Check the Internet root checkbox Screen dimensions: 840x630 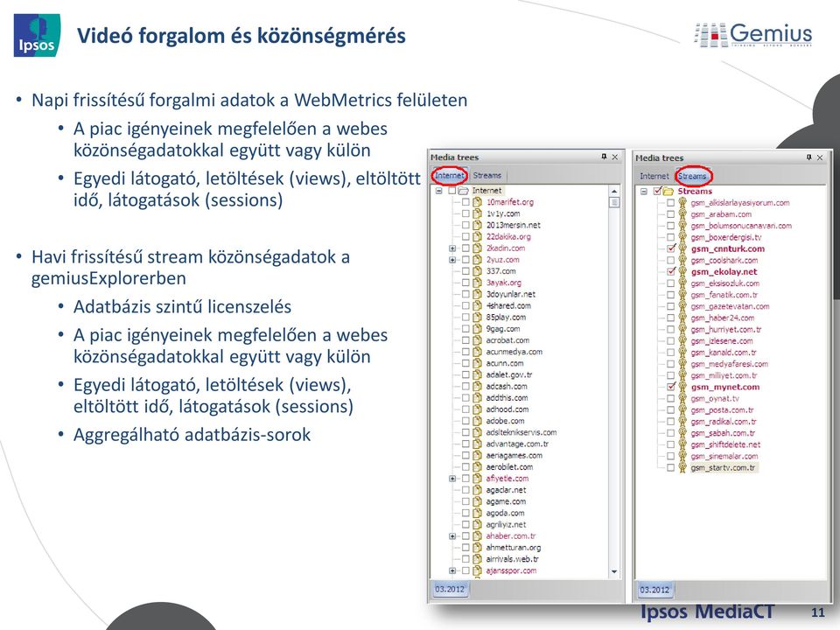pyautogui.click(x=452, y=191)
